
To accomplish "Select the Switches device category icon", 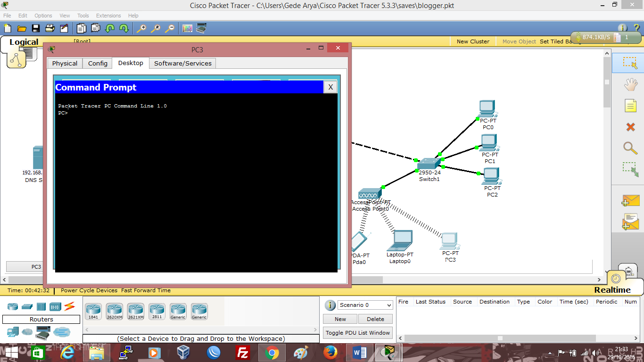I will click(27, 307).
